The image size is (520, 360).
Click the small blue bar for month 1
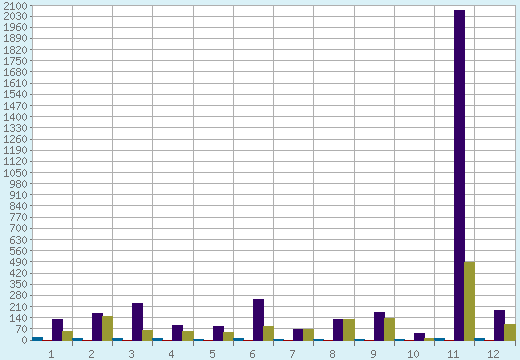(37, 339)
